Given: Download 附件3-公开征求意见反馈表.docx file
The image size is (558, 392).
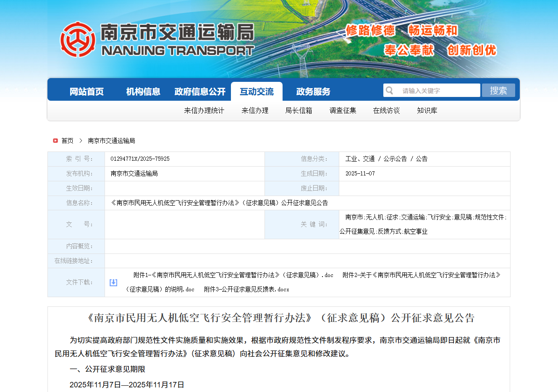Looking at the screenshot, I should pos(246,289).
